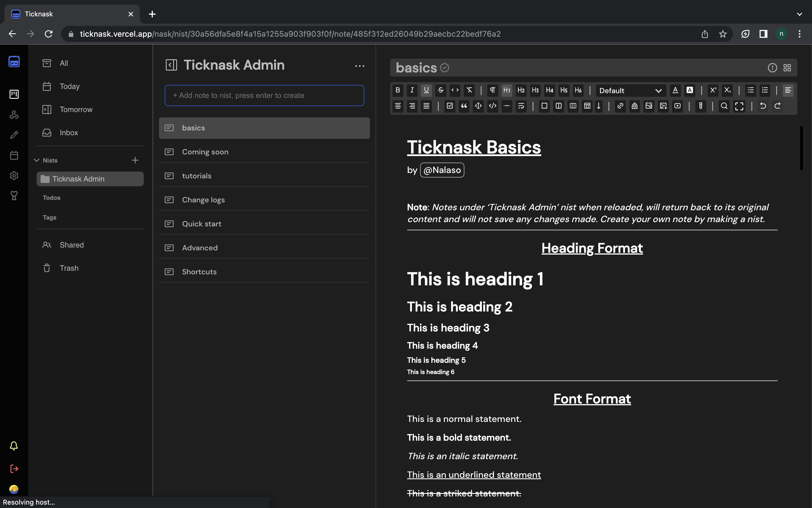Insert a task checklist item
This screenshot has height=508, width=812.
click(450, 106)
